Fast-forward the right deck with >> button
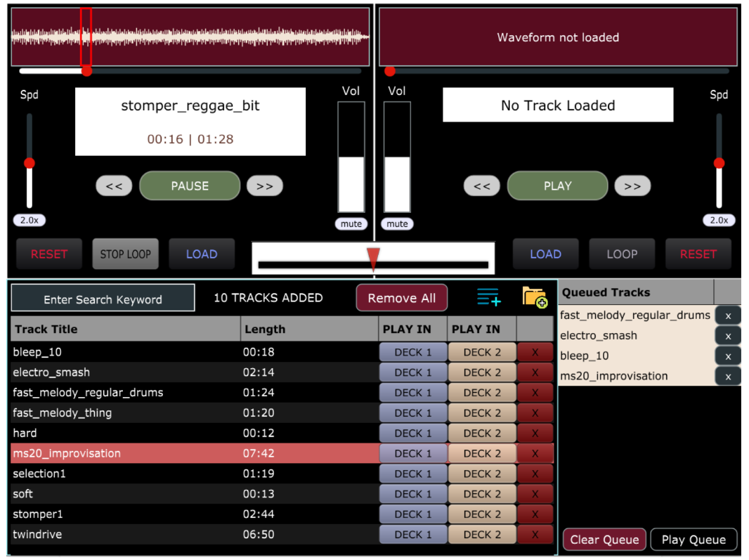 click(x=632, y=186)
